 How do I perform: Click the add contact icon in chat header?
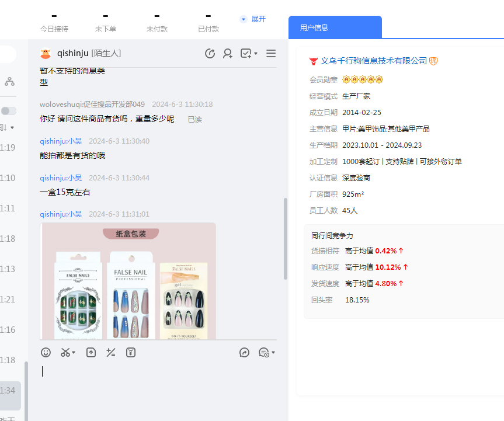(228, 54)
